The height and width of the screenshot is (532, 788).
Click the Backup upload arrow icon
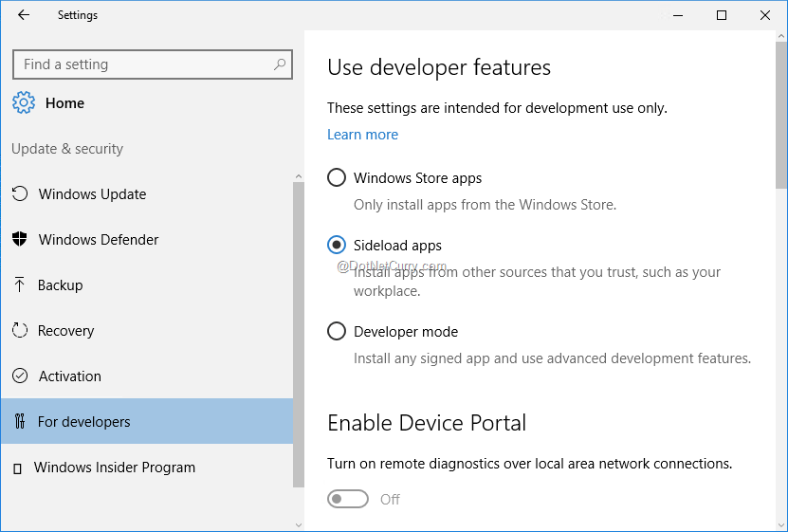click(19, 284)
